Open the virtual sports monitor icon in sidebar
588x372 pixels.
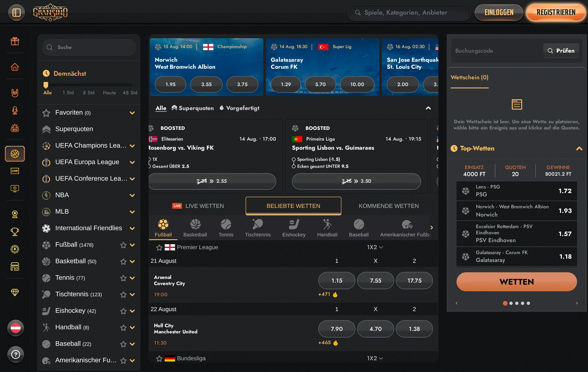point(15,188)
